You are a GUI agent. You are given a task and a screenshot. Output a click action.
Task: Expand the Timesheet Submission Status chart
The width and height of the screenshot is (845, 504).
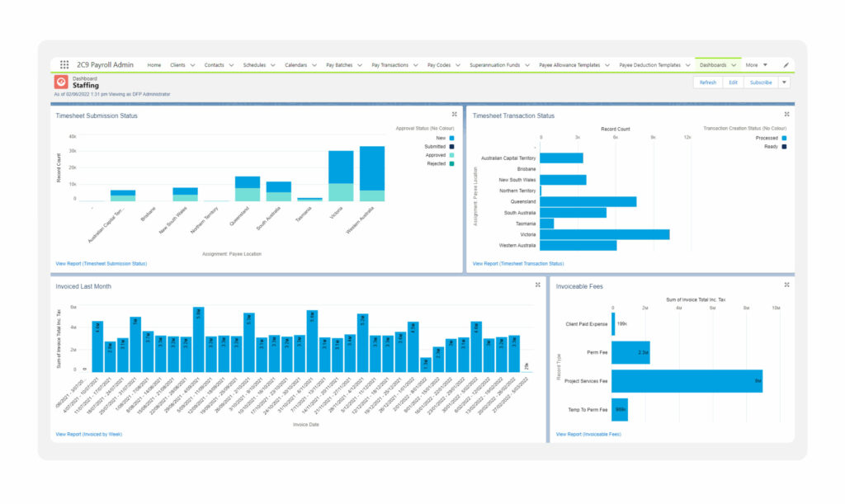(x=455, y=114)
